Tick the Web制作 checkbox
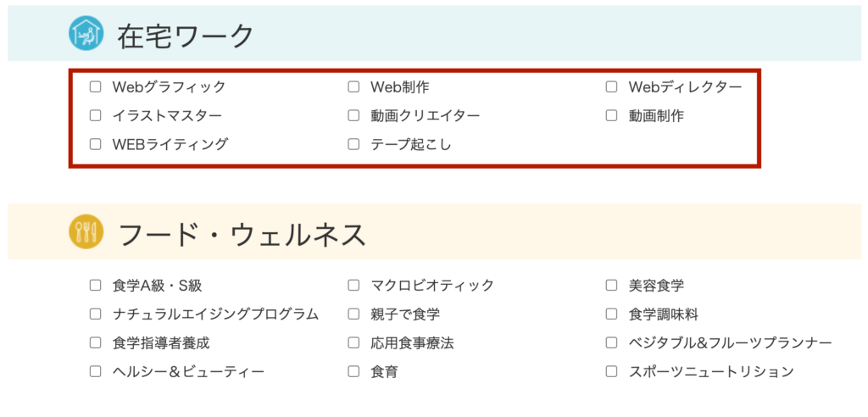The image size is (868, 417). pyautogui.click(x=353, y=87)
